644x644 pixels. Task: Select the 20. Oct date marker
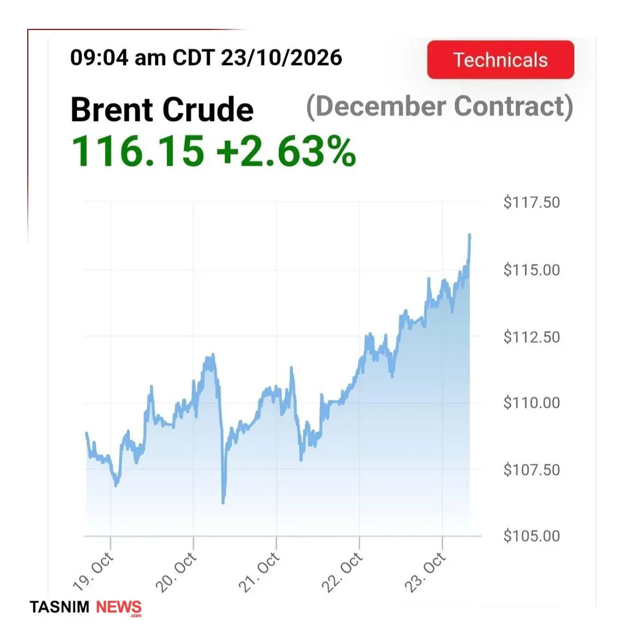[177, 572]
